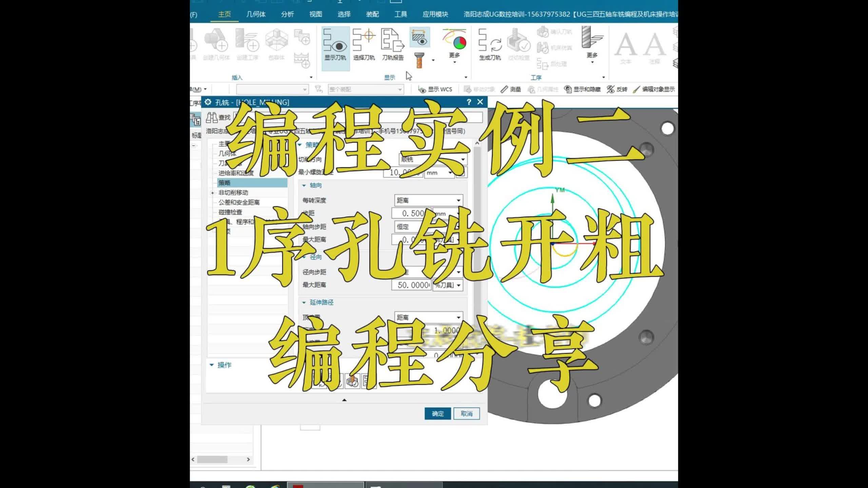Collapse the 延伸路径 section
This screenshot has height=488, width=868.
point(304,302)
